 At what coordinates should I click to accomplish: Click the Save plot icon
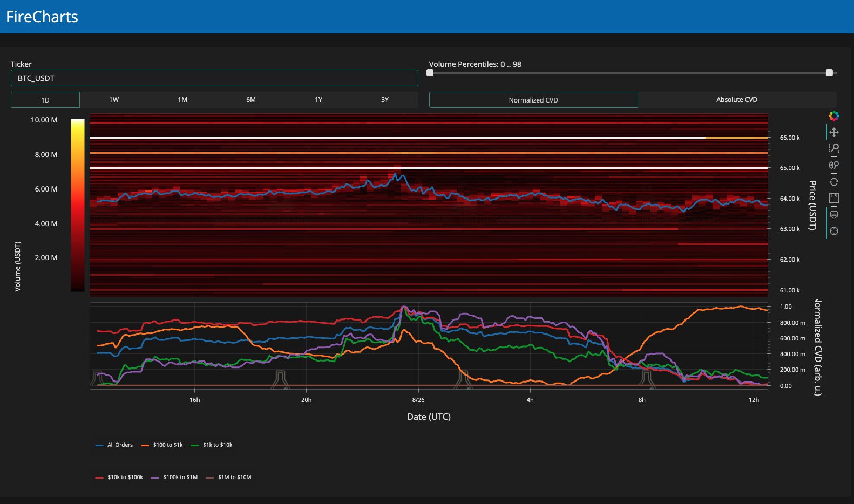[x=834, y=198]
